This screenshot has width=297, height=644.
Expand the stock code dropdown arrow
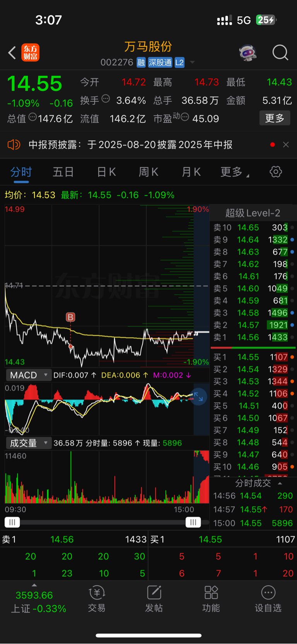coord(192,63)
